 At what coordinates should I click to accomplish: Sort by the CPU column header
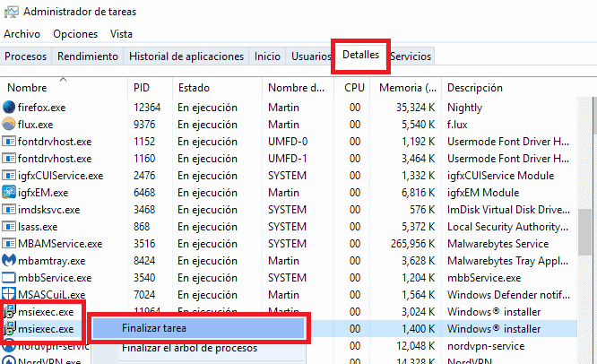click(x=351, y=88)
